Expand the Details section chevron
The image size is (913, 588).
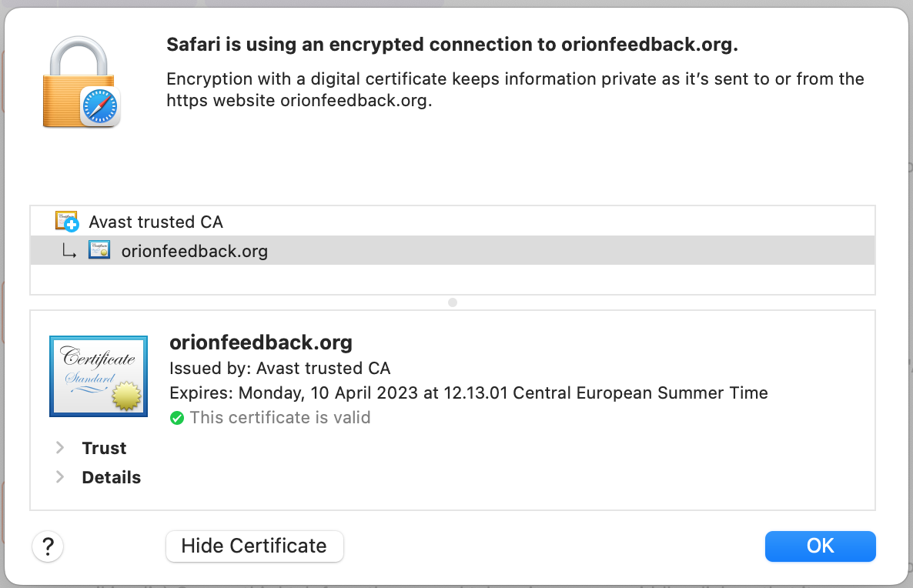point(60,477)
